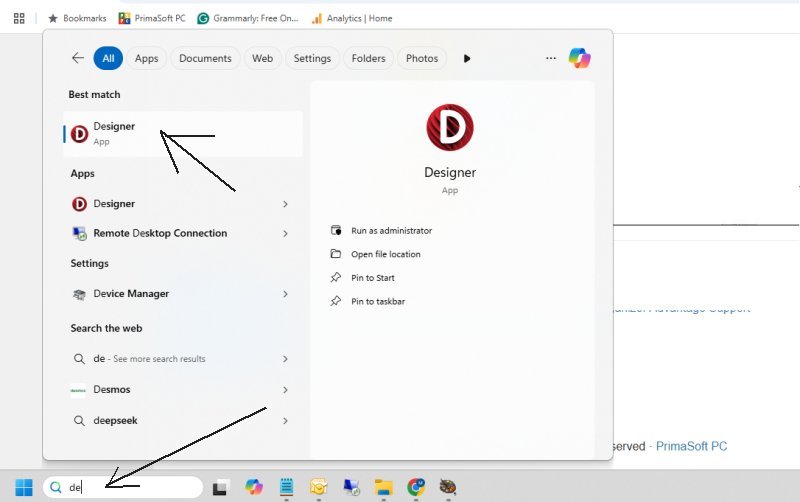Image resolution: width=800 pixels, height=502 pixels.
Task: Expand the 'de' web search chevron
Action: coord(285,359)
